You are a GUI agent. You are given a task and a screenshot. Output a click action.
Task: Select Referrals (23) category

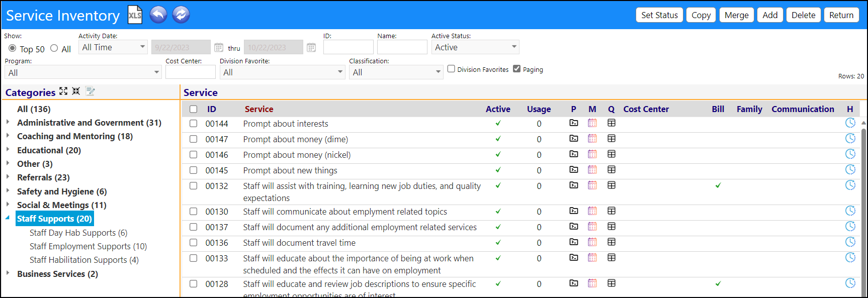[x=43, y=177]
